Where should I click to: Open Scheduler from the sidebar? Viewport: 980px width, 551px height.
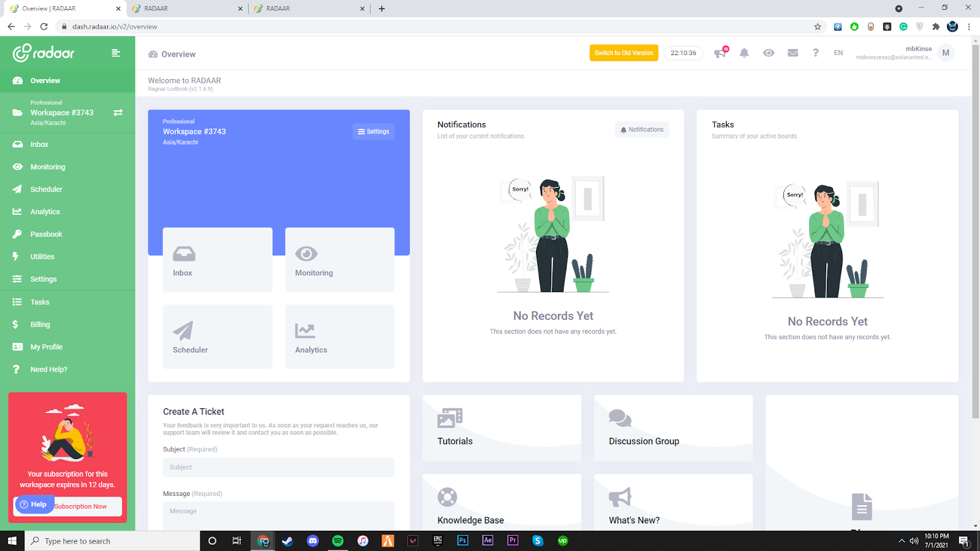click(67, 189)
